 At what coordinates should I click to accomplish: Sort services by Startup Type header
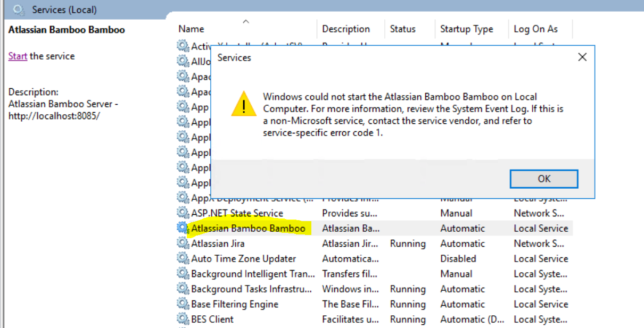pos(467,29)
